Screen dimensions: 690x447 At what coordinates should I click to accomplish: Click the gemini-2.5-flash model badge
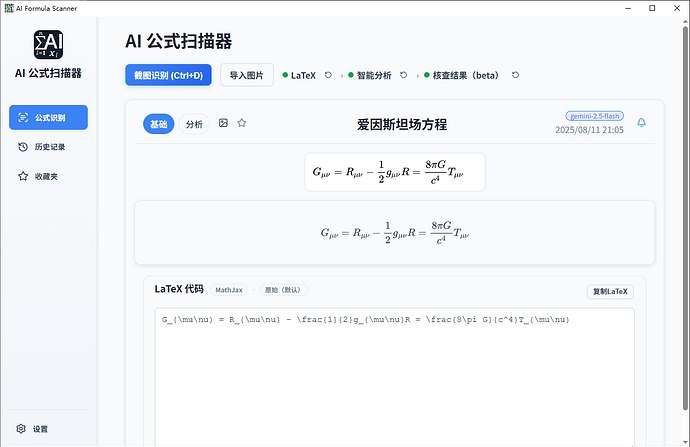(x=595, y=116)
